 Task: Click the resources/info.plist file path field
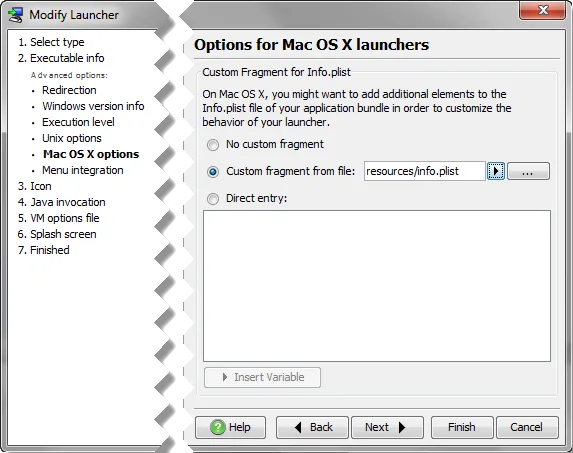pyautogui.click(x=424, y=171)
